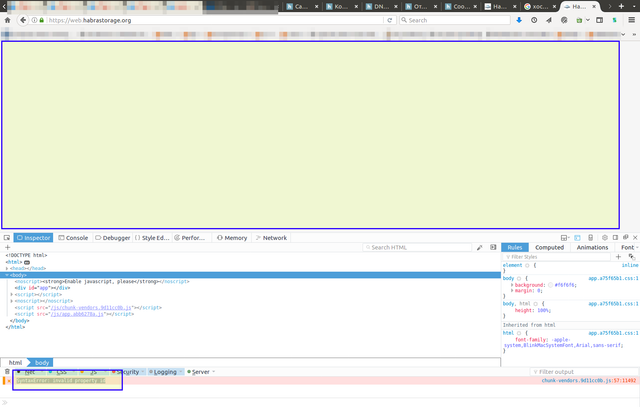Open the Downloads arrow icon
The width and height of the screenshot is (640, 407).
[x=519, y=20]
